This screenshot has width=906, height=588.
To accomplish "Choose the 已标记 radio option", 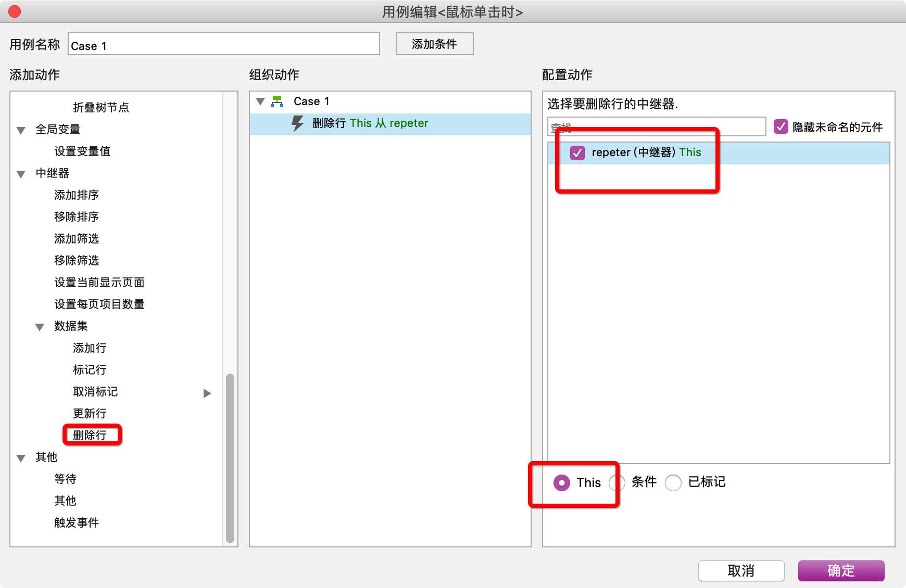I will [x=673, y=483].
